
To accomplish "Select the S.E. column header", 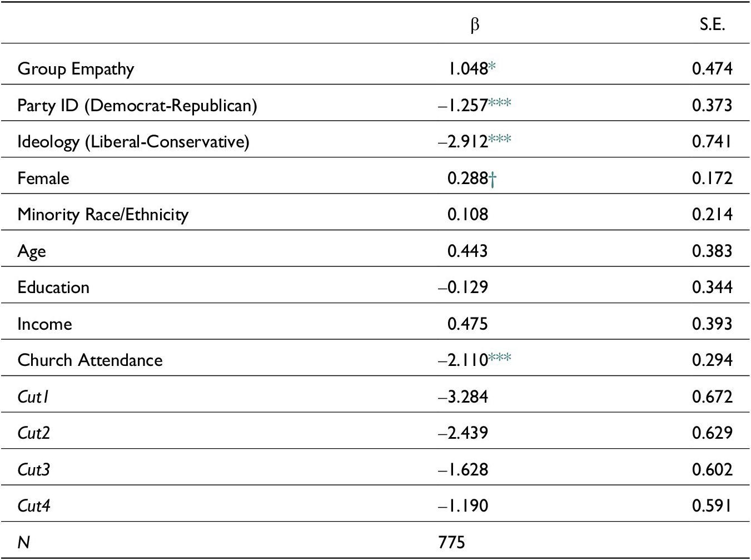I will (712, 25).
